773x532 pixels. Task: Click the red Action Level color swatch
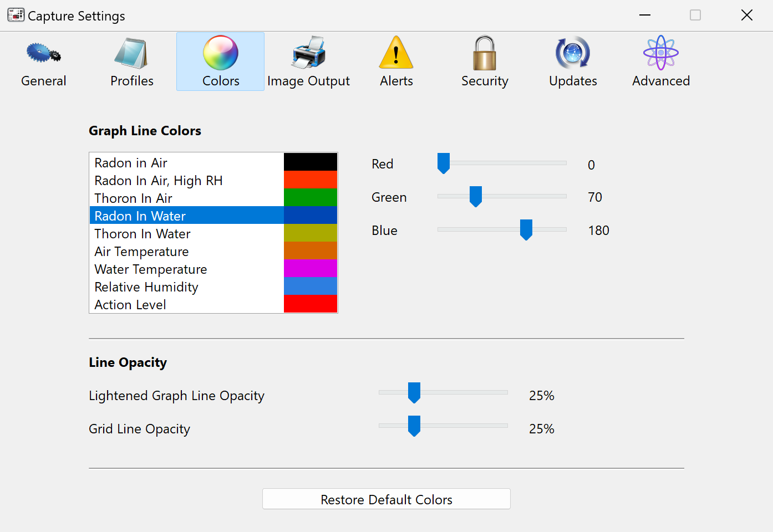tap(310, 304)
